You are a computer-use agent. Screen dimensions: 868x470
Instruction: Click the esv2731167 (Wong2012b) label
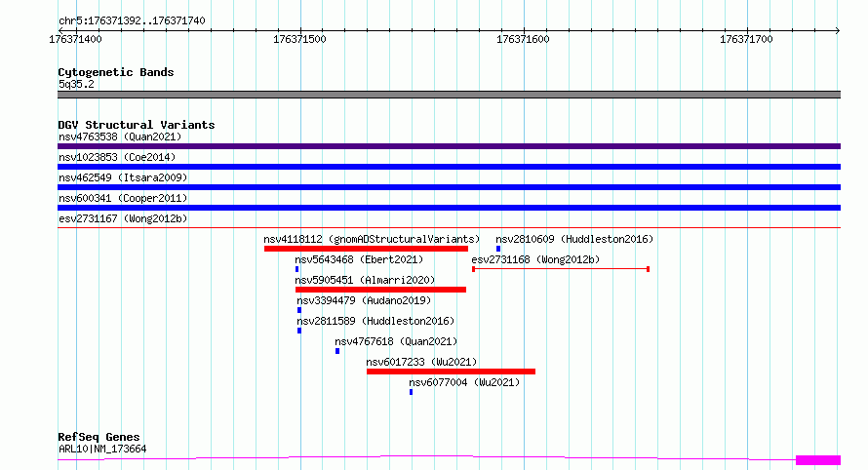pyautogui.click(x=123, y=218)
